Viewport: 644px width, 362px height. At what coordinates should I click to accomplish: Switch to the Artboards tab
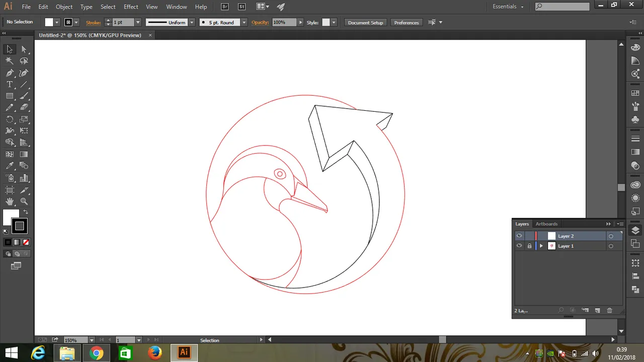point(546,224)
